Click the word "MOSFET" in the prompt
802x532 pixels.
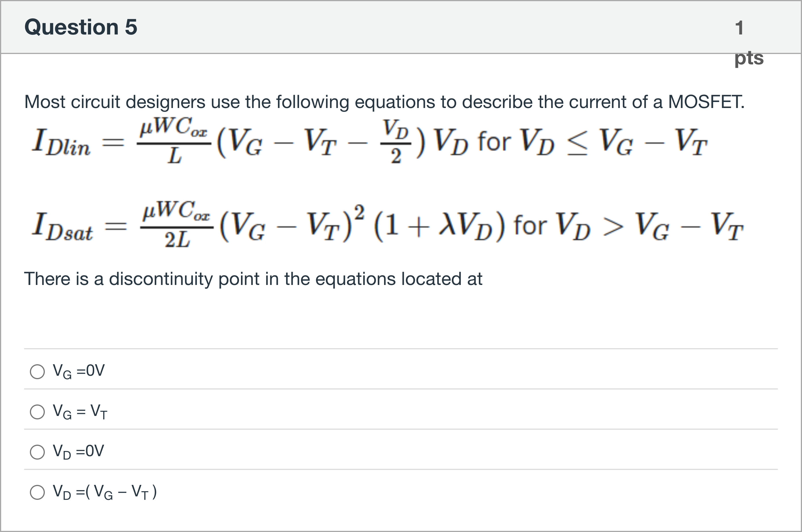(706, 102)
